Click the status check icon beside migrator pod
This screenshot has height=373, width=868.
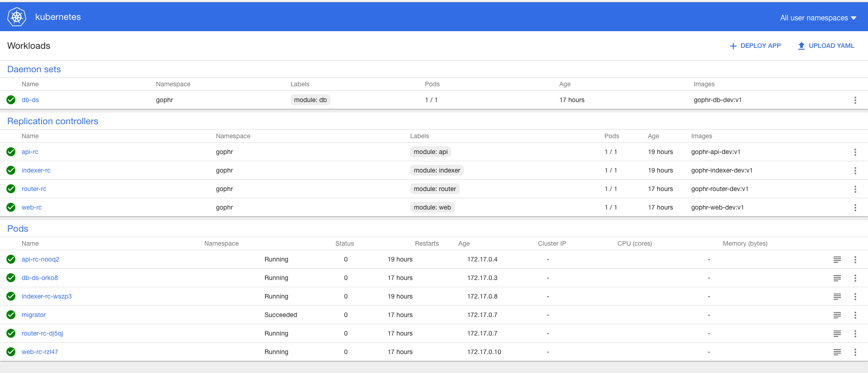click(11, 315)
